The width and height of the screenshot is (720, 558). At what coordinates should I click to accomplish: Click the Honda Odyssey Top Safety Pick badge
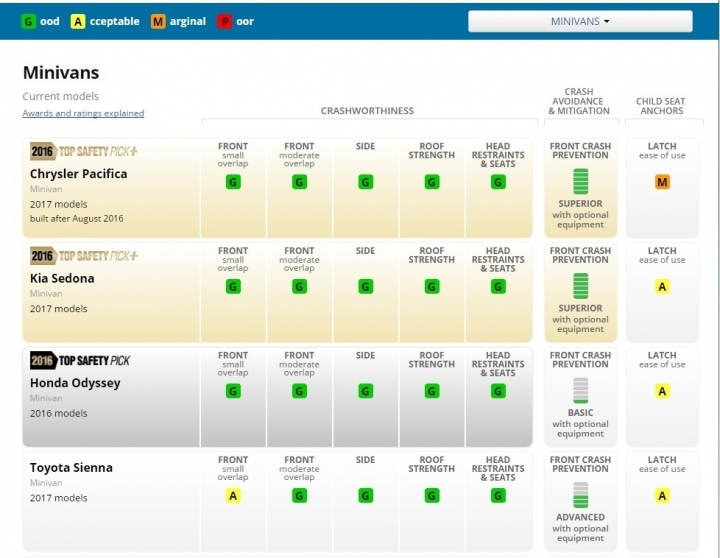coord(80,361)
